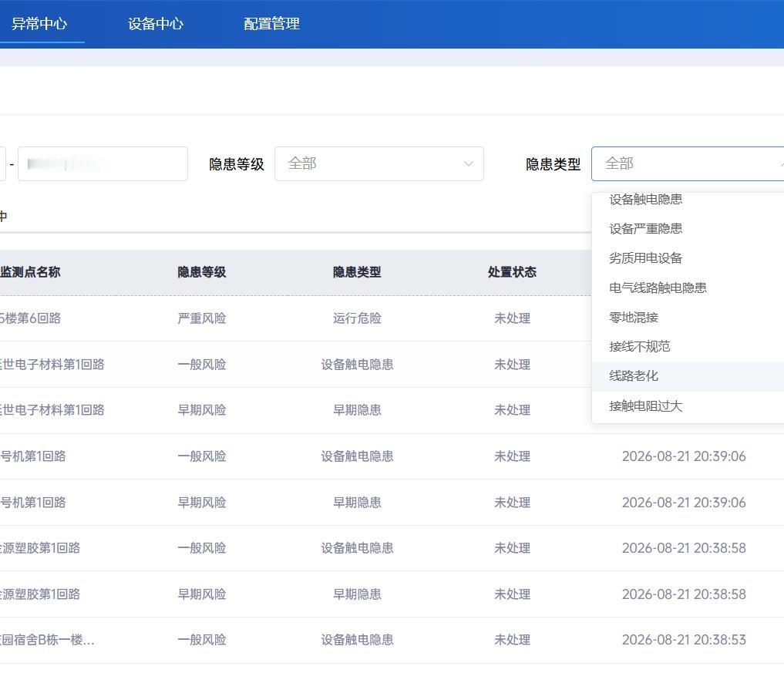Choose 劣质用电设备 option
This screenshot has width=784, height=673.
645,258
